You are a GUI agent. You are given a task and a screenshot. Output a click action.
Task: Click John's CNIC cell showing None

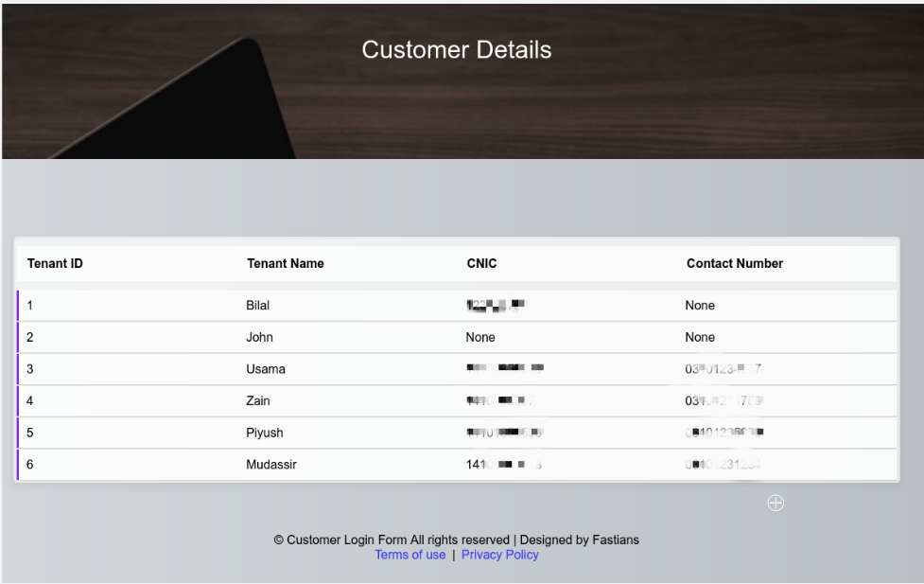click(x=480, y=337)
